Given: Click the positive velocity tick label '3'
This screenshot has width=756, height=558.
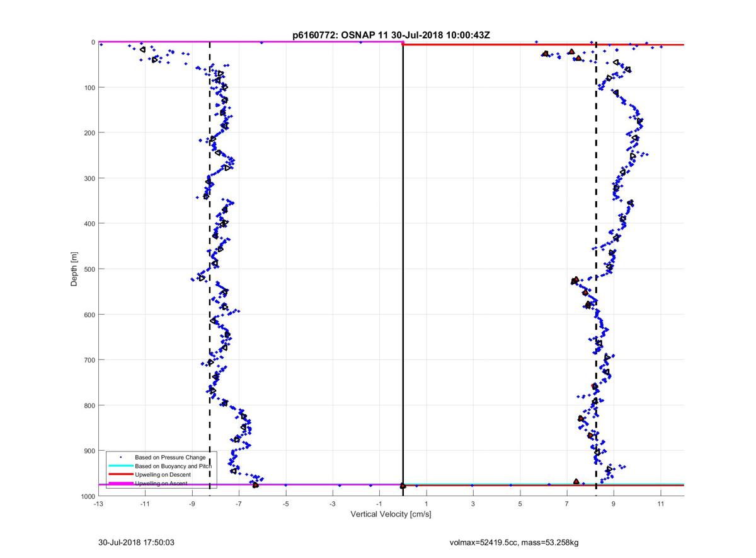Looking at the screenshot, I should (x=473, y=504).
